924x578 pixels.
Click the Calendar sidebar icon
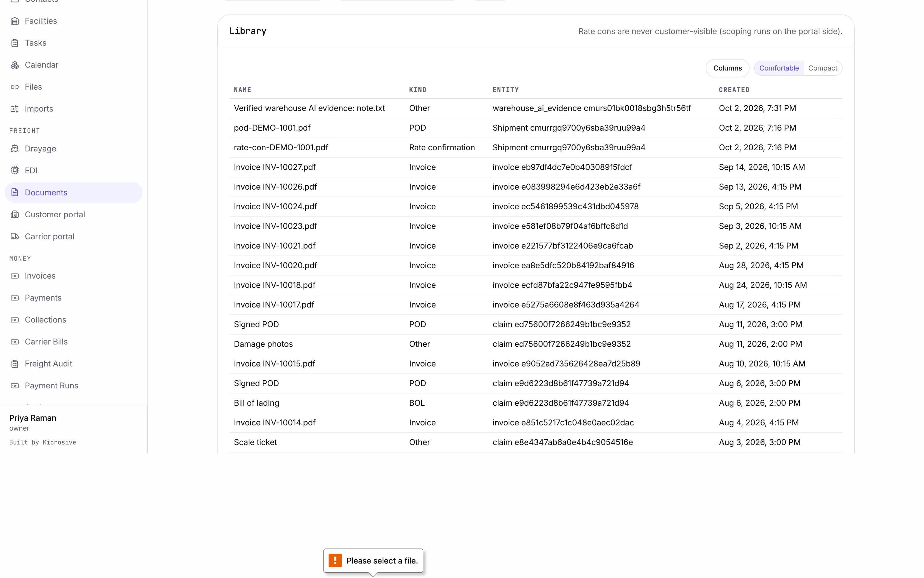pyautogui.click(x=14, y=65)
